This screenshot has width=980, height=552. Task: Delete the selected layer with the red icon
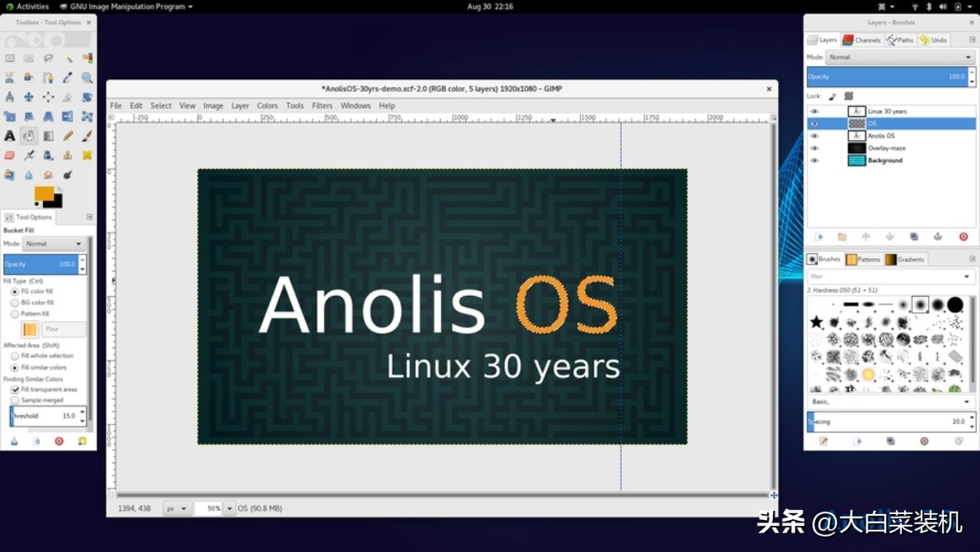pos(962,236)
